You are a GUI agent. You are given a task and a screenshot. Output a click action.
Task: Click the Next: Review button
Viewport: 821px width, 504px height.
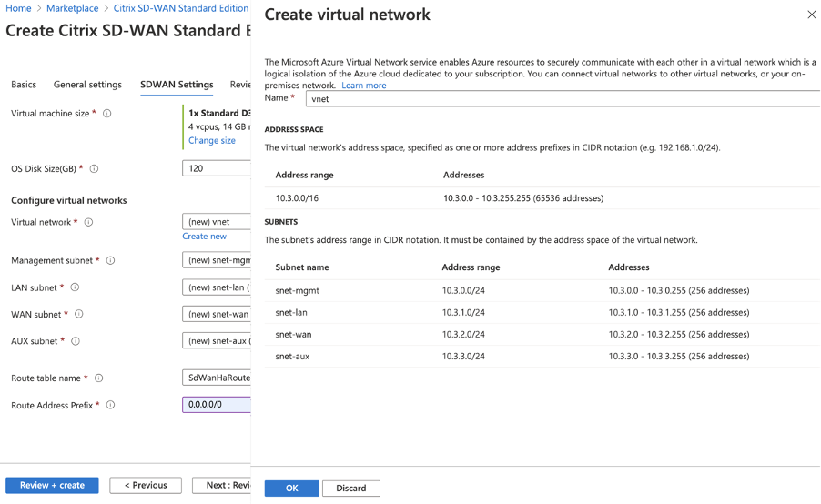(x=221, y=485)
